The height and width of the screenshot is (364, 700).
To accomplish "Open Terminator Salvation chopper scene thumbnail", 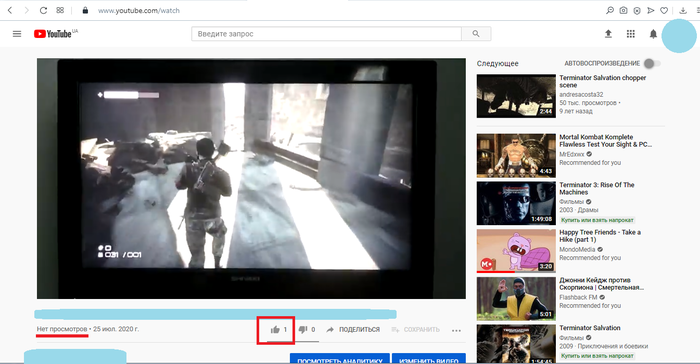I will click(516, 96).
